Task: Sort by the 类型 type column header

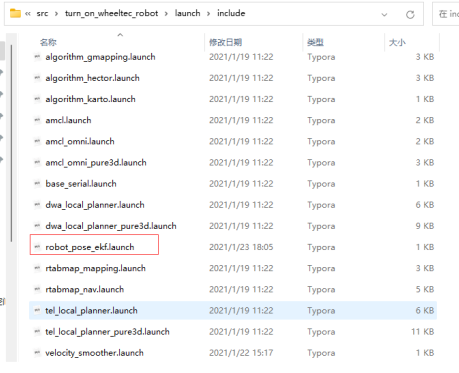Action: (x=315, y=42)
